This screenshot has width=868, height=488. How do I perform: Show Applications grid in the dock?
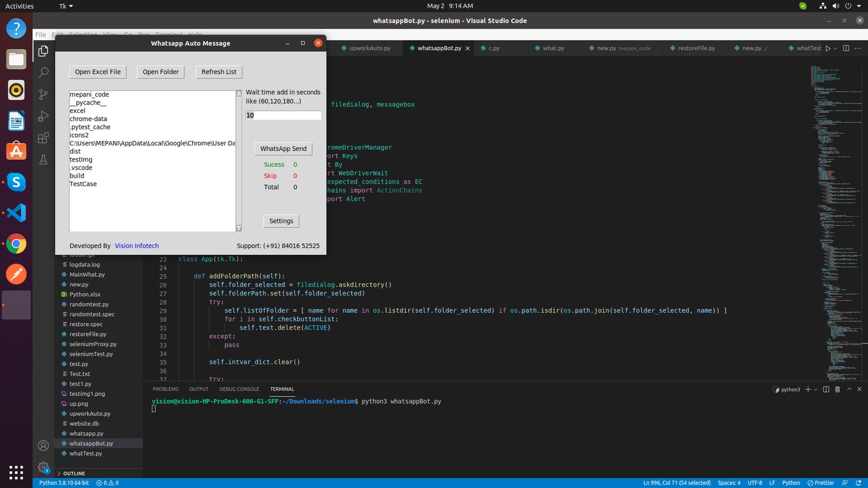16,472
